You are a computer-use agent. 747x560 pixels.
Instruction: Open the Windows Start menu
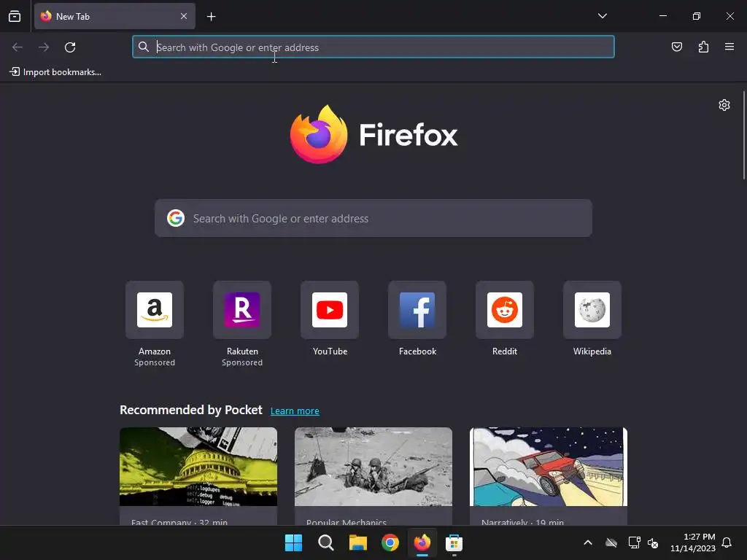293,542
